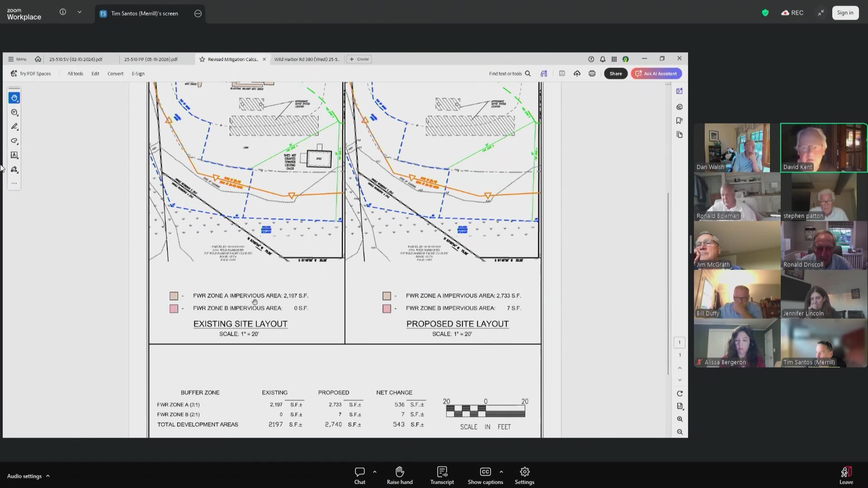This screenshot has height=488, width=868.
Task: Click the Acrobat home icon
Action: pos(38,59)
